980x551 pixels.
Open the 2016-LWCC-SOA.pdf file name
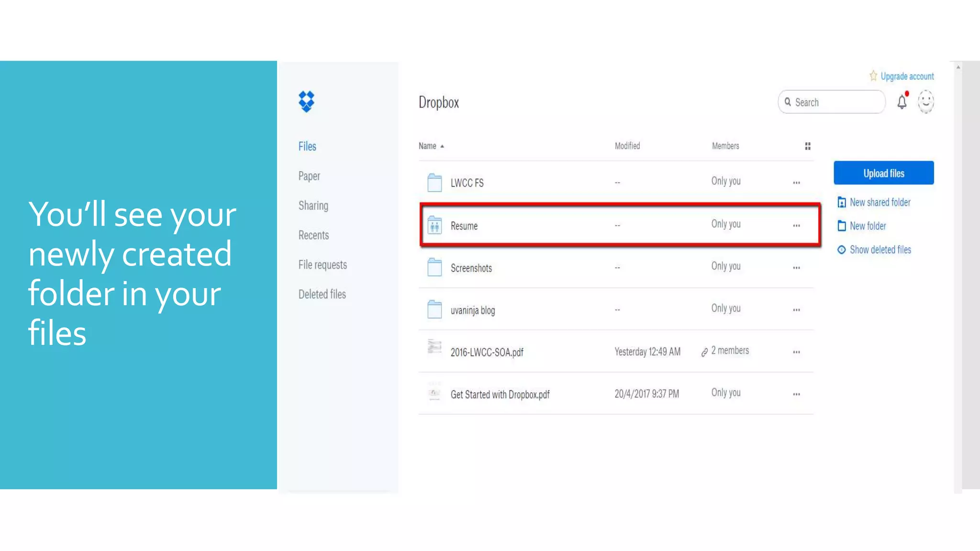tap(487, 353)
